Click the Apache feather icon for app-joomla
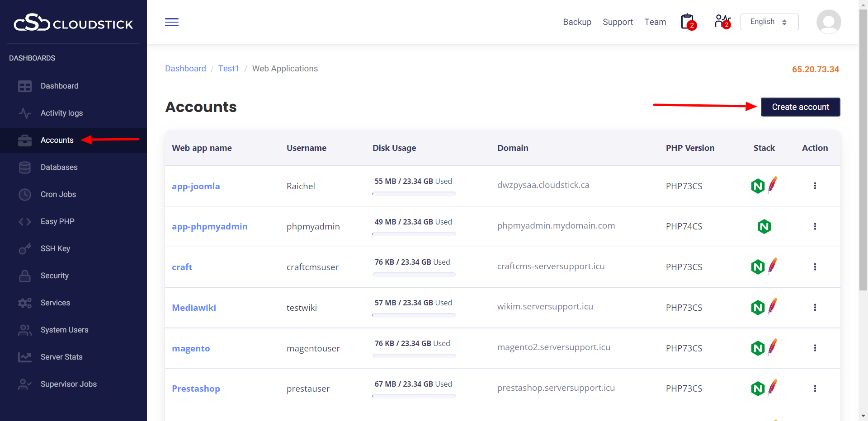This screenshot has height=421, width=868. 773,185
